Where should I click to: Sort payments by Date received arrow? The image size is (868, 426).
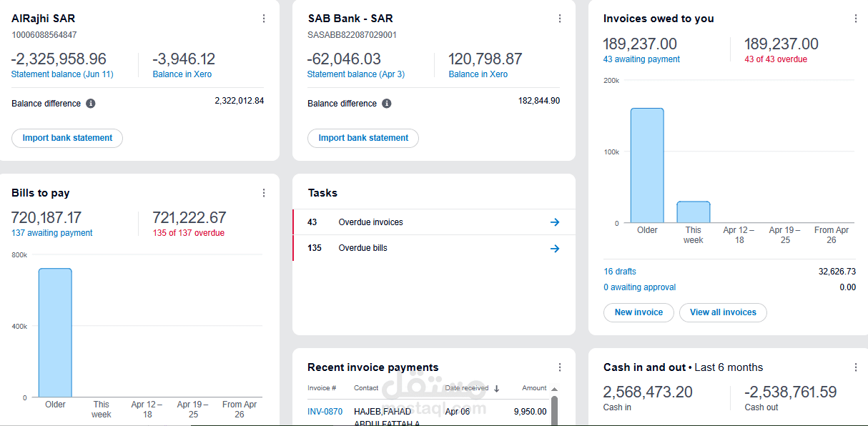pyautogui.click(x=497, y=389)
